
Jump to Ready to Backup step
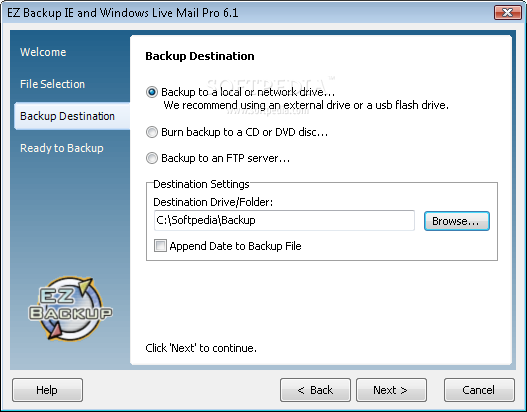pos(62,148)
